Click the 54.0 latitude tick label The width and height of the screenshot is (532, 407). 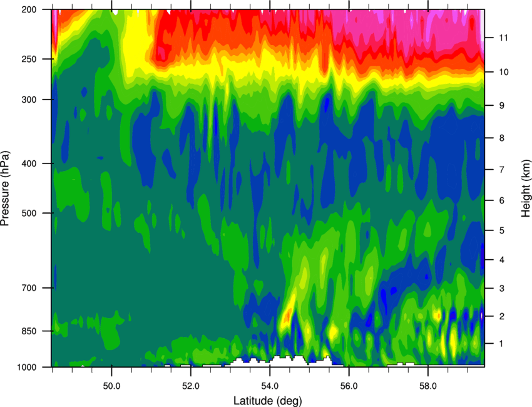pos(270,386)
